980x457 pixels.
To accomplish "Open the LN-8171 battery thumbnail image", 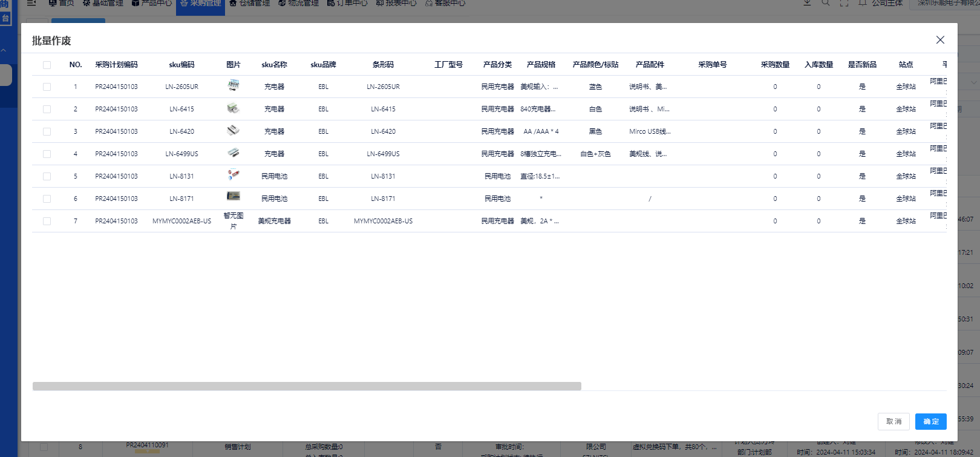I will (234, 196).
